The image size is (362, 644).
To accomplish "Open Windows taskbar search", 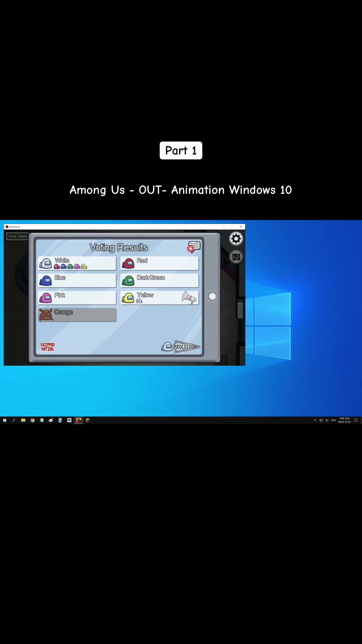I will (x=14, y=420).
